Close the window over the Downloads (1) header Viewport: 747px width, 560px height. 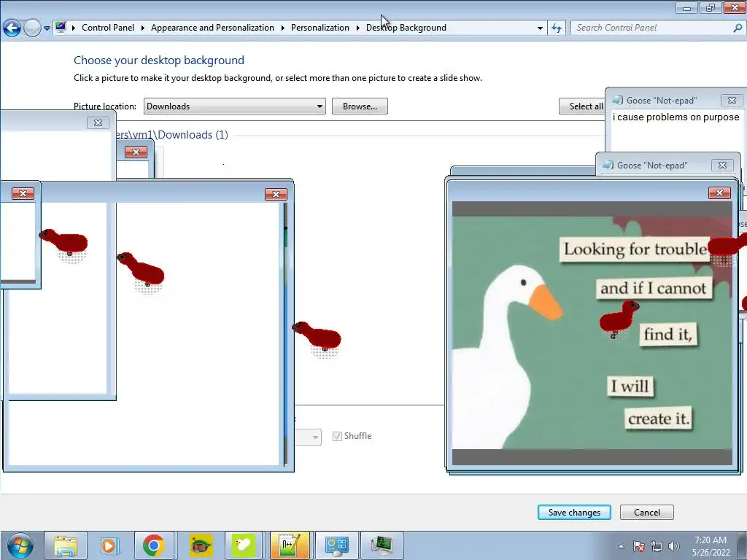point(136,152)
